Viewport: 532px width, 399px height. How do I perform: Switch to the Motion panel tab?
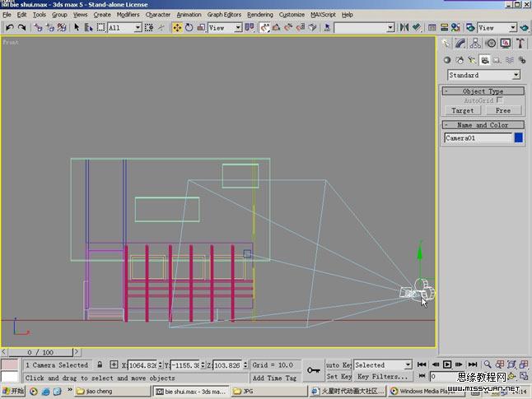(x=490, y=44)
